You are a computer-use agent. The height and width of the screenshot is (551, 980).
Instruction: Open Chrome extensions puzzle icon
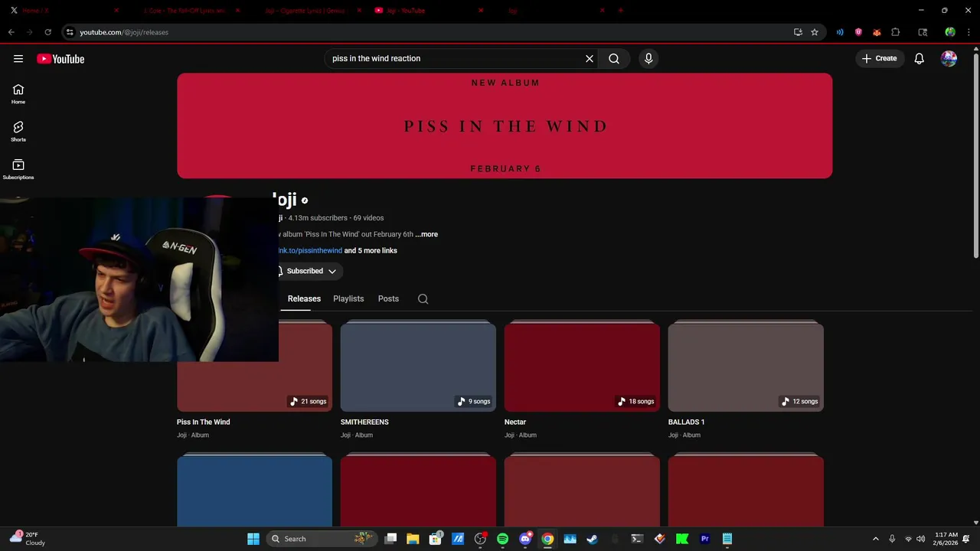pos(895,32)
